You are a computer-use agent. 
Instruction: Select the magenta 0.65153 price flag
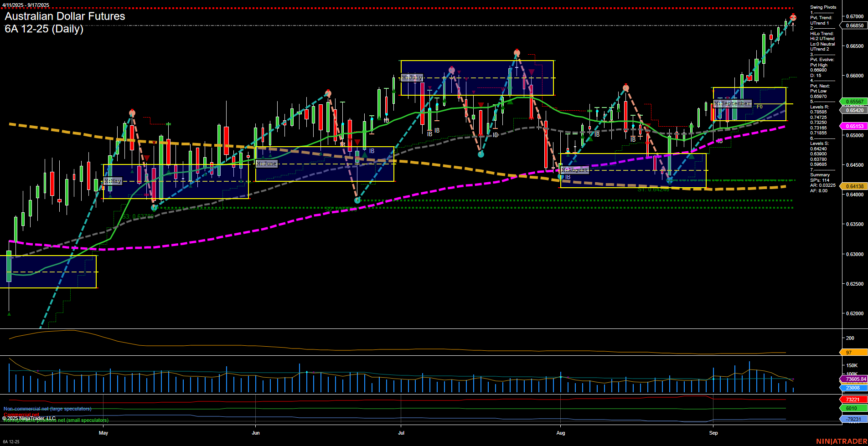854,126
